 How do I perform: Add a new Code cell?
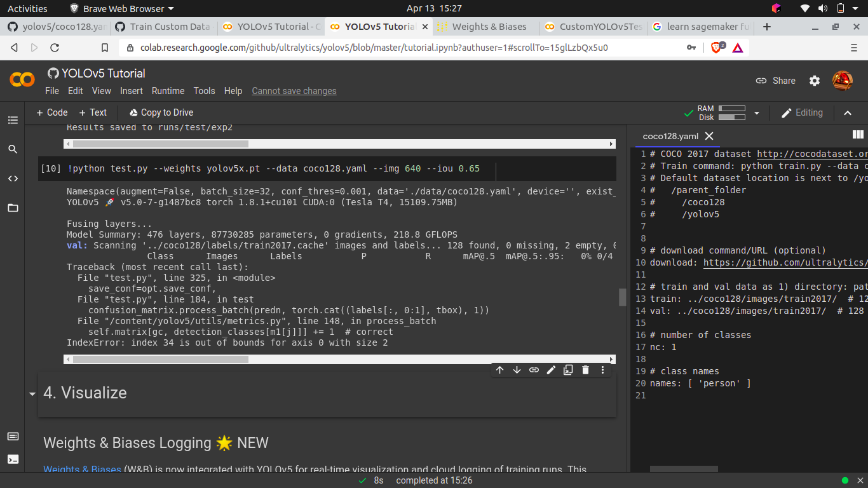[x=52, y=112]
